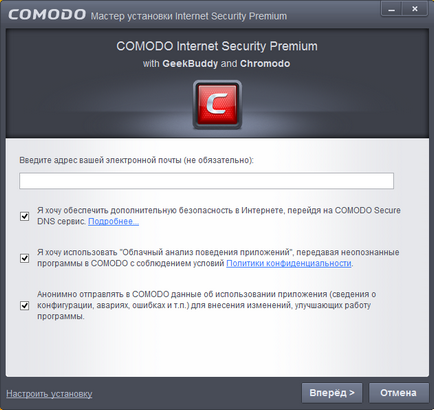This screenshot has height=410, width=434.
Task: Focus the email address input field
Action: pyautogui.click(x=206, y=181)
